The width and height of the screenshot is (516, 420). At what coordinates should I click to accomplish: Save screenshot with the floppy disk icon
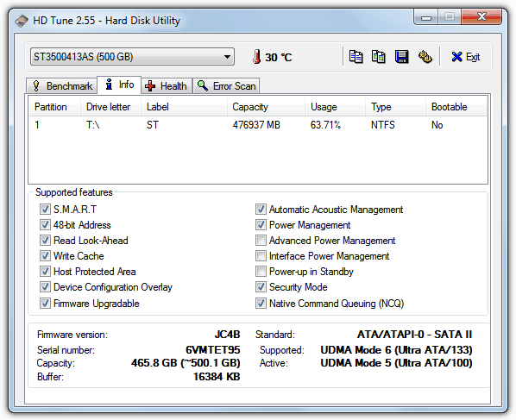[401, 57]
